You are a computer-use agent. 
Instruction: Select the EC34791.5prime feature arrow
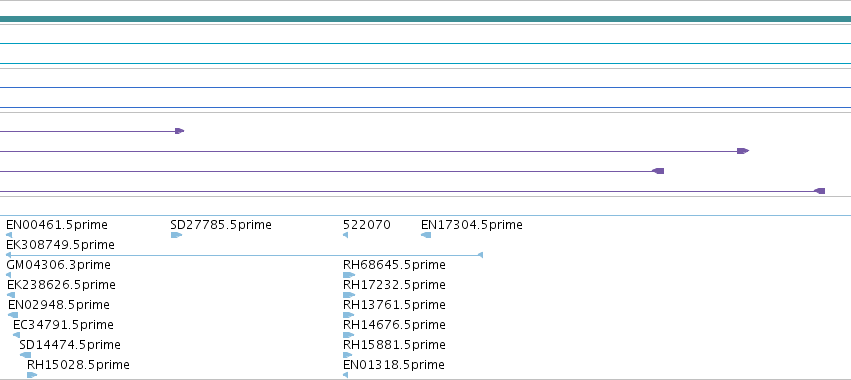click(x=16, y=335)
